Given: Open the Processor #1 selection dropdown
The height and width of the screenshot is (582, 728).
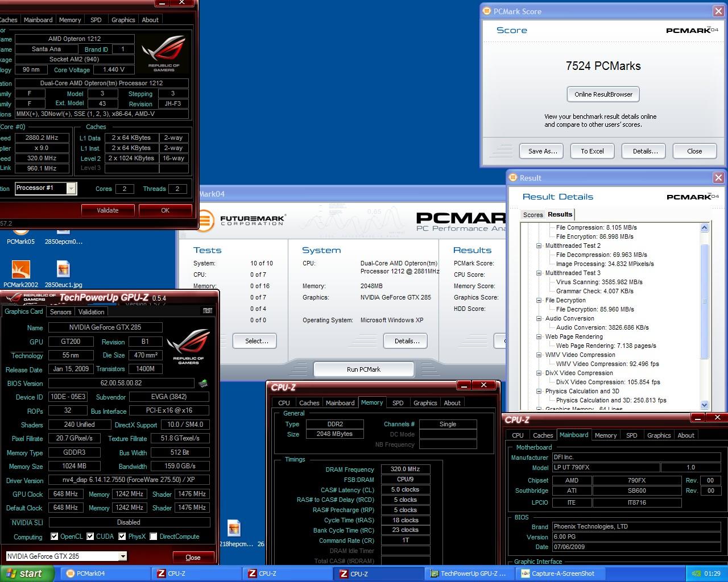Looking at the screenshot, I should [71, 188].
